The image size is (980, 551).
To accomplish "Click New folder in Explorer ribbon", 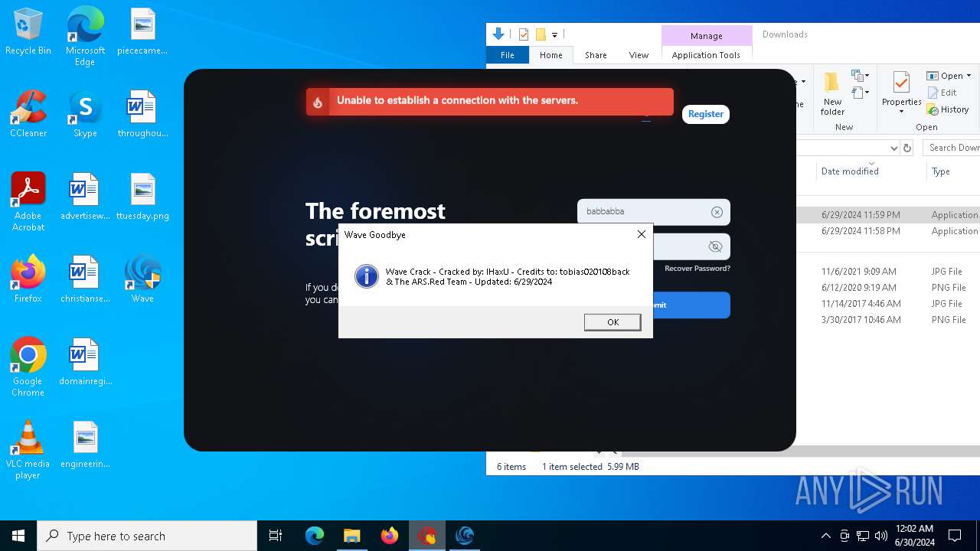I will (832, 94).
